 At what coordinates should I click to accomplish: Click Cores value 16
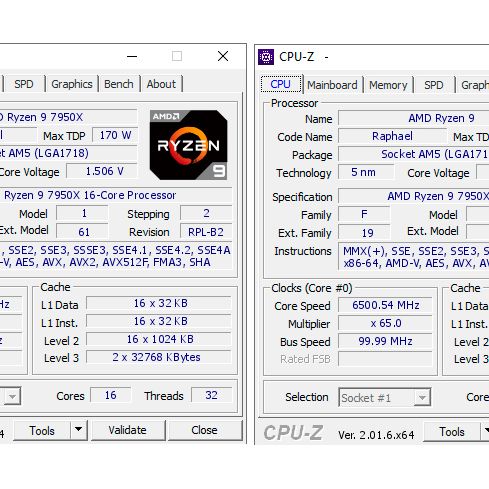(111, 395)
